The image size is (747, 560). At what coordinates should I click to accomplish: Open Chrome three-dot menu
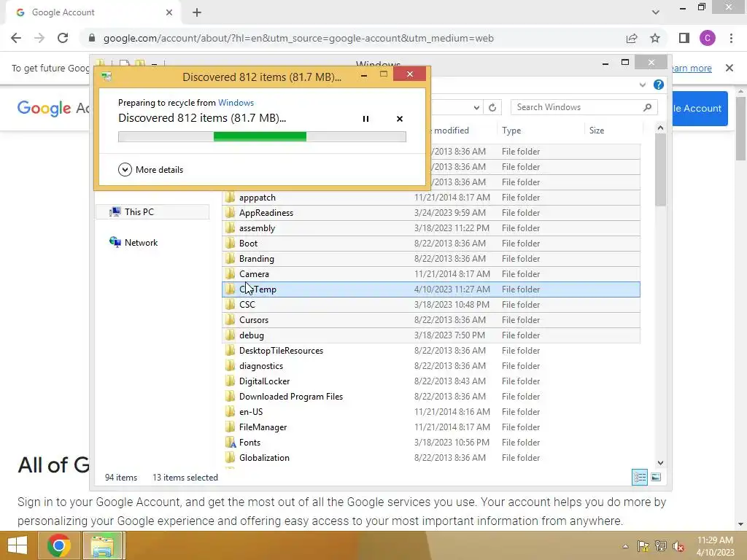click(731, 38)
